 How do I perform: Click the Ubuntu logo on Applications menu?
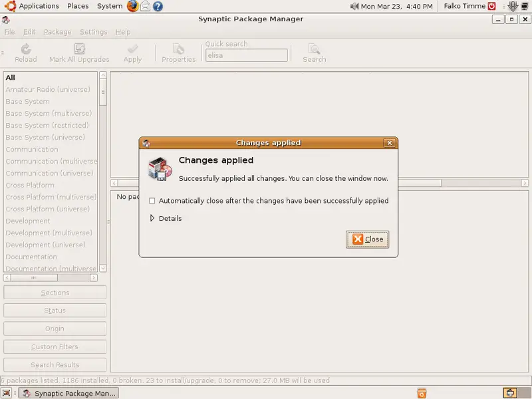tap(10, 6)
